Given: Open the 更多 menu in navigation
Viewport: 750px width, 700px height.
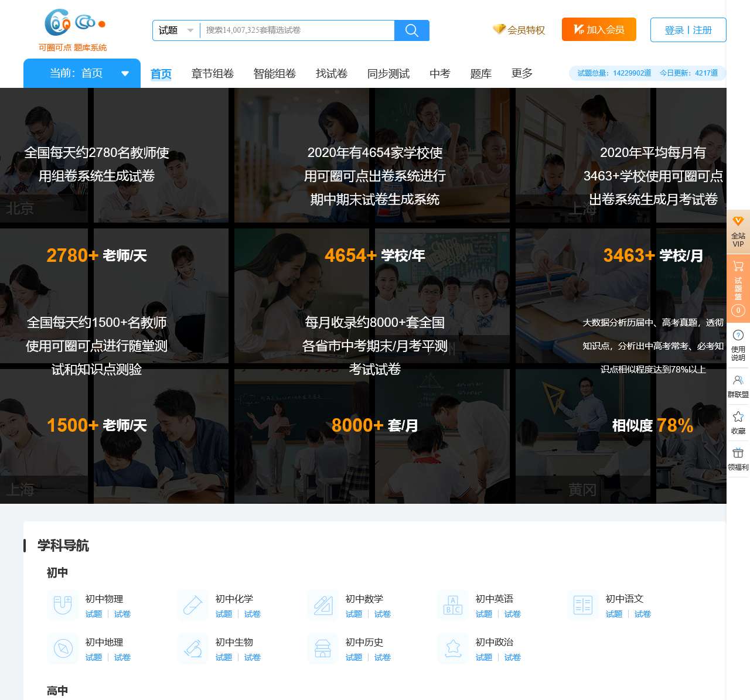Looking at the screenshot, I should [521, 73].
